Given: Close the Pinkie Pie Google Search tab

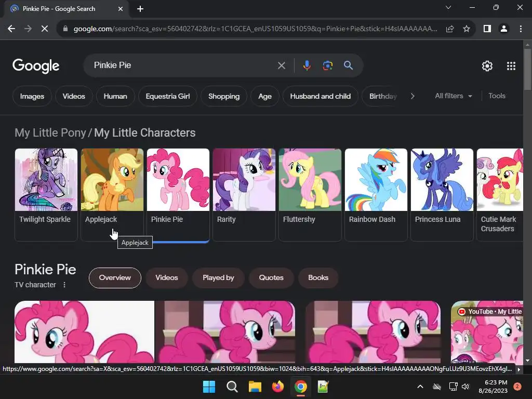Looking at the screenshot, I should pyautogui.click(x=121, y=9).
